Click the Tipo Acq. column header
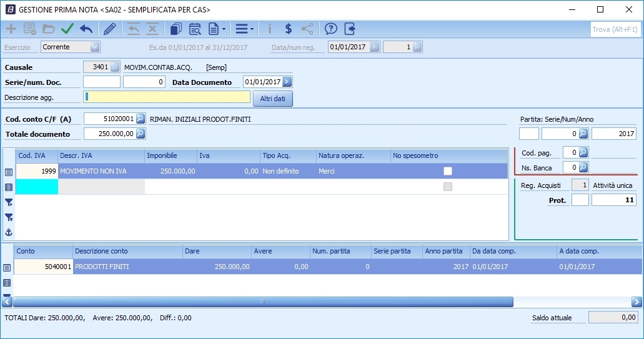Viewport: 644px width, 339px height. 289,155
